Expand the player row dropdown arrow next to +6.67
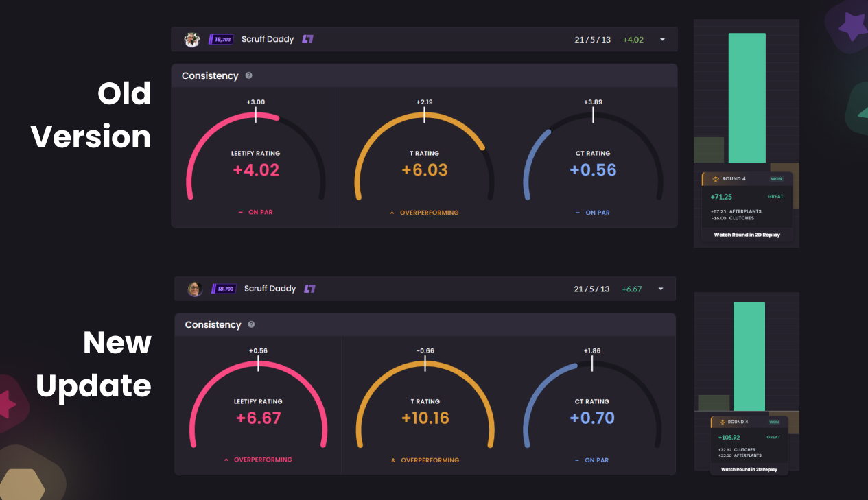 pos(661,289)
